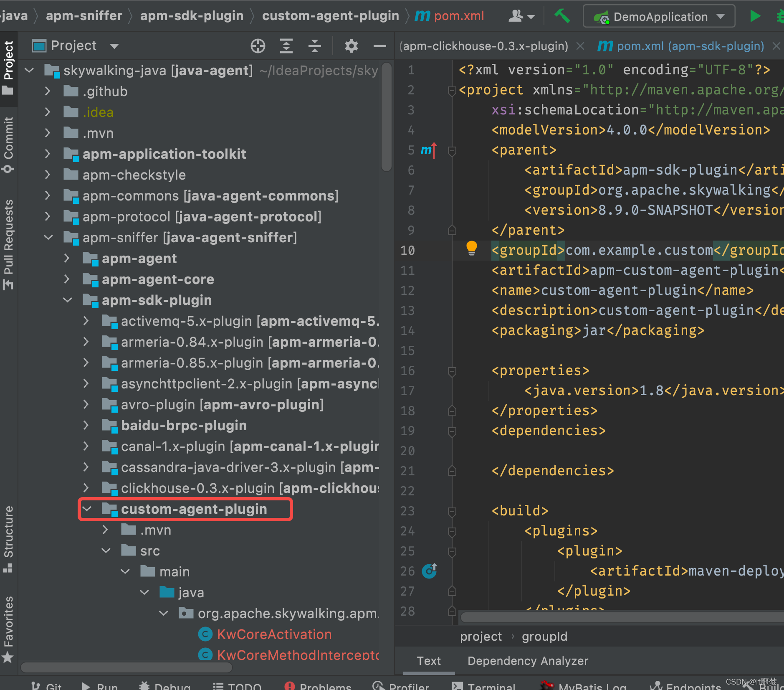Fold the build tag on line 23
Screen dimensions: 784x690
[x=452, y=511]
